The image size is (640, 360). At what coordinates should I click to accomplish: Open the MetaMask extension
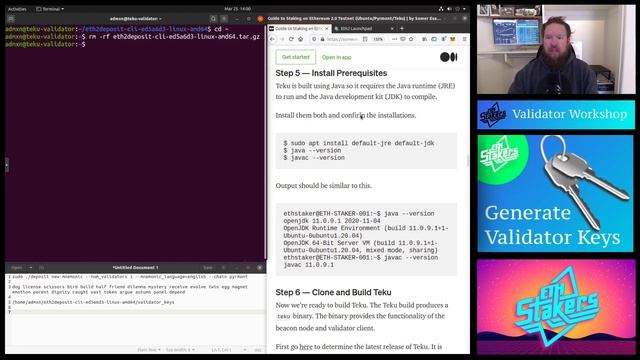point(453,39)
